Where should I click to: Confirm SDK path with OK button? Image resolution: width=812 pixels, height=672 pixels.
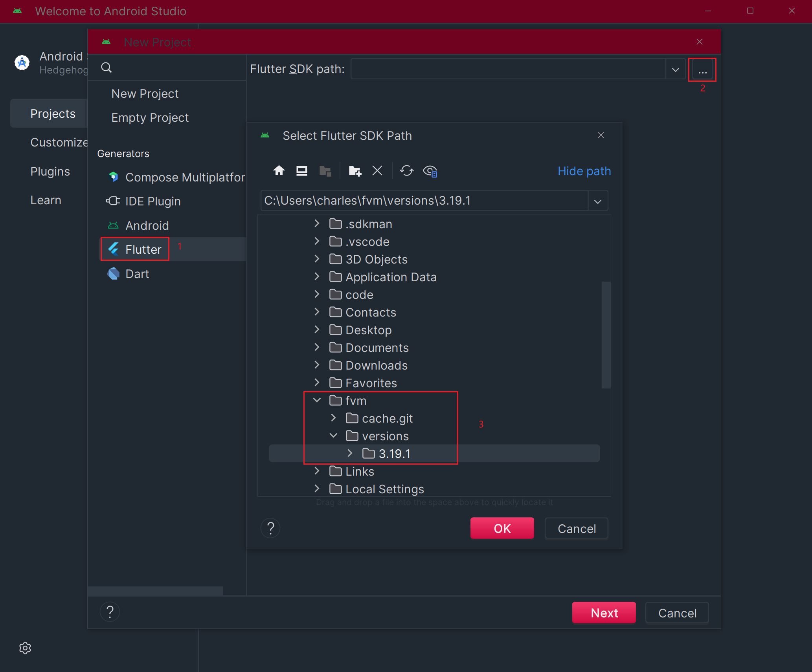502,528
